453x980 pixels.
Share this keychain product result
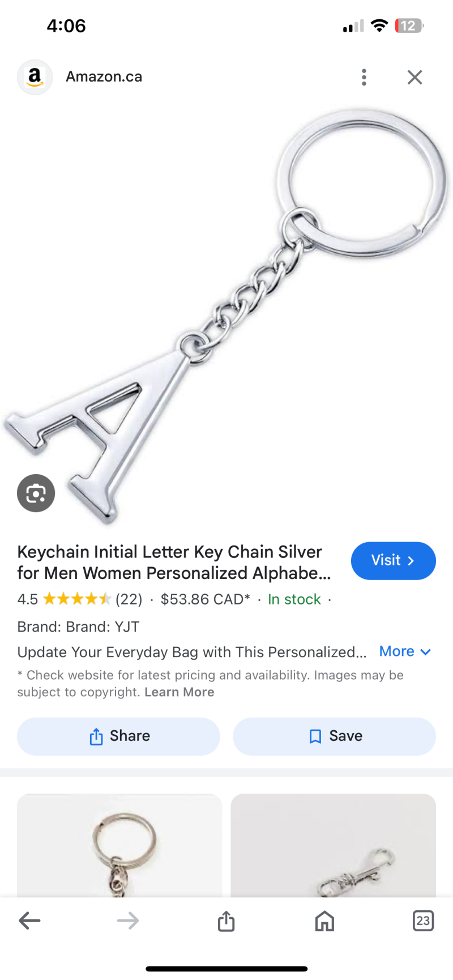[118, 736]
